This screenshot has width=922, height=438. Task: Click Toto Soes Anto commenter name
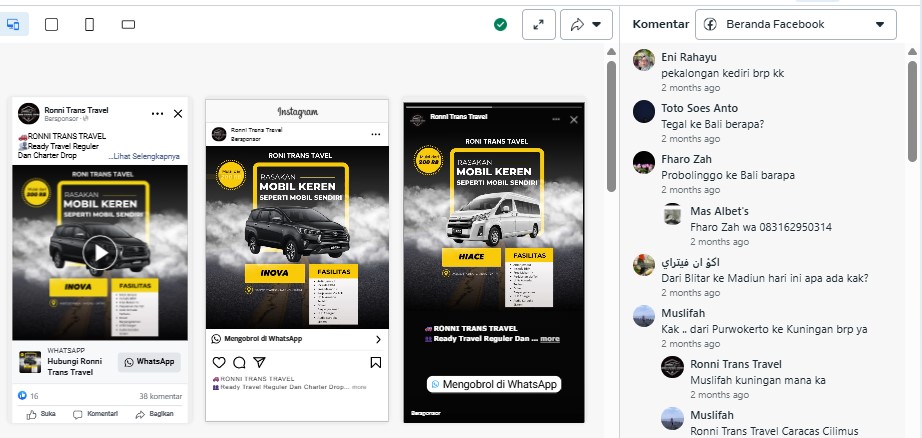point(699,108)
